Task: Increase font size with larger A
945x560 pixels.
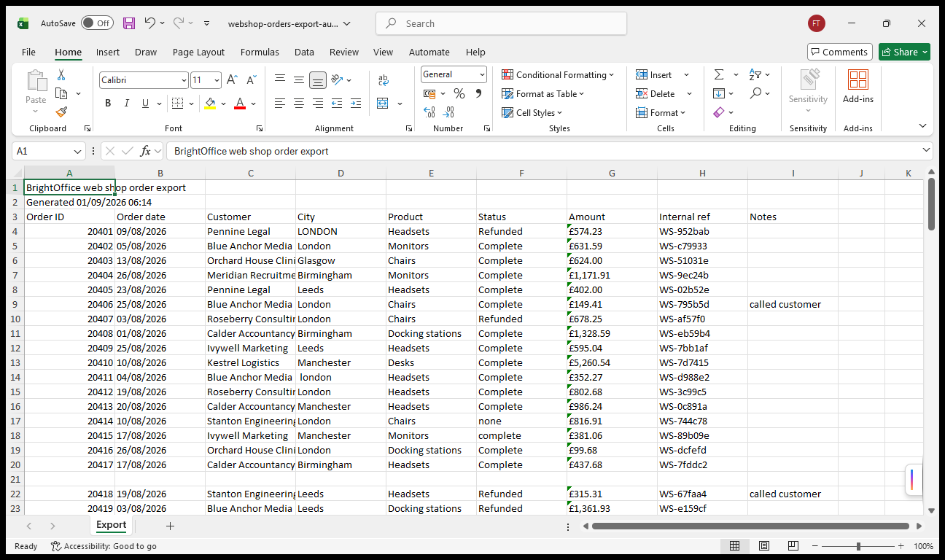Action: click(x=232, y=80)
